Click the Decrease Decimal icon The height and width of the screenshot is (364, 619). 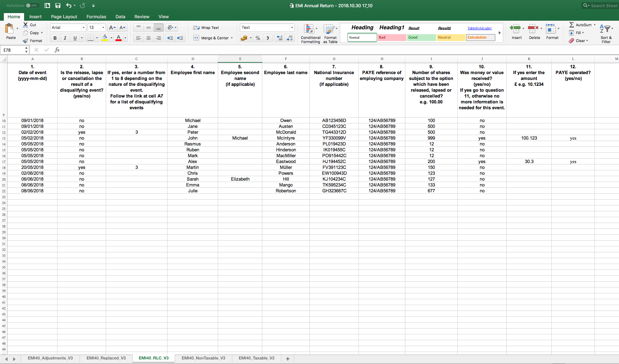coord(290,38)
